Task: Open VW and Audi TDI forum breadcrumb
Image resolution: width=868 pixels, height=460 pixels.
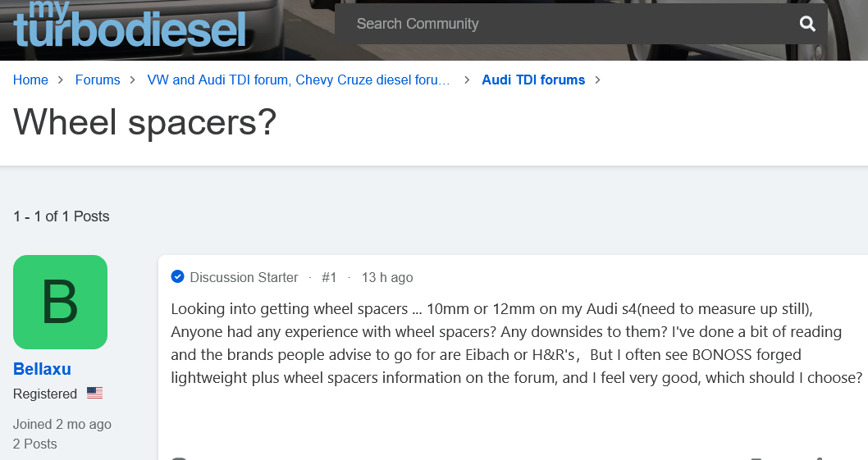Action: pos(299,80)
